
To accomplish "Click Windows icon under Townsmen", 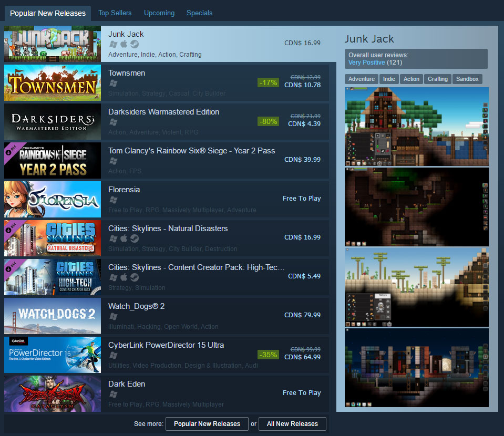I will [113, 83].
